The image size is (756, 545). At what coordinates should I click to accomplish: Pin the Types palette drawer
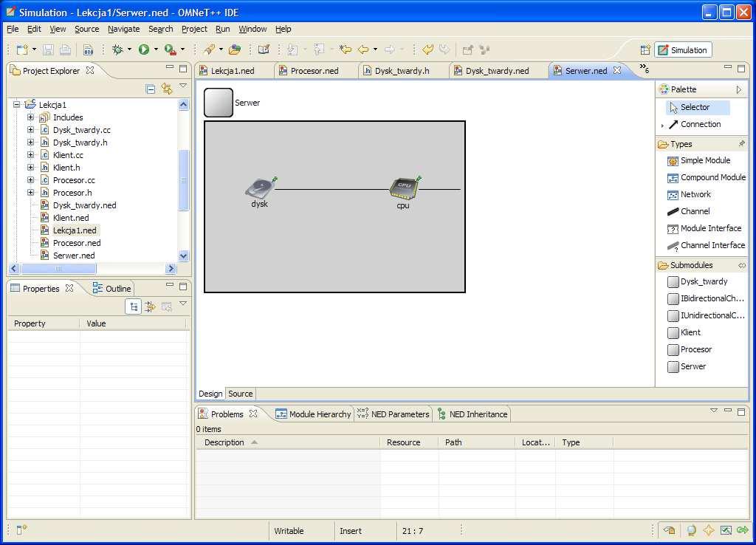[x=741, y=144]
